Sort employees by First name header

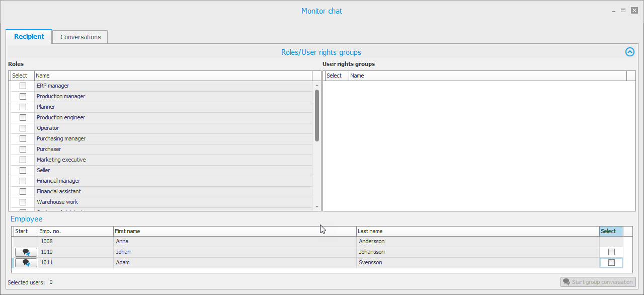(x=234, y=231)
